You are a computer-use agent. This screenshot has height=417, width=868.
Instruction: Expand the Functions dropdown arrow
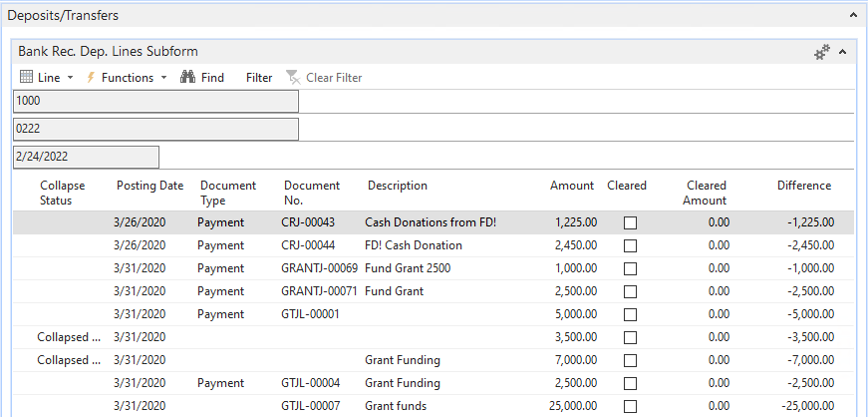pyautogui.click(x=163, y=78)
